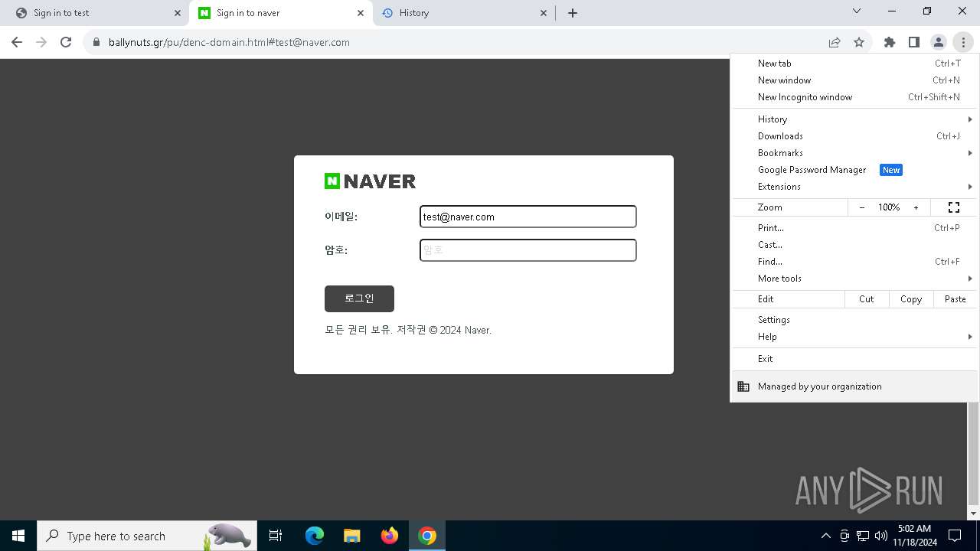Choose Cast... from menu
The height and width of the screenshot is (551, 980).
click(x=854, y=245)
